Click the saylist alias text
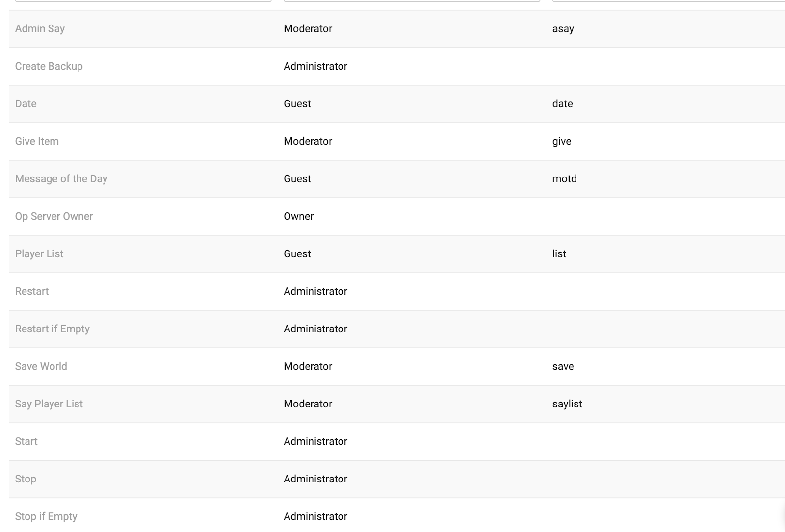The height and width of the screenshot is (532, 785). 567,404
